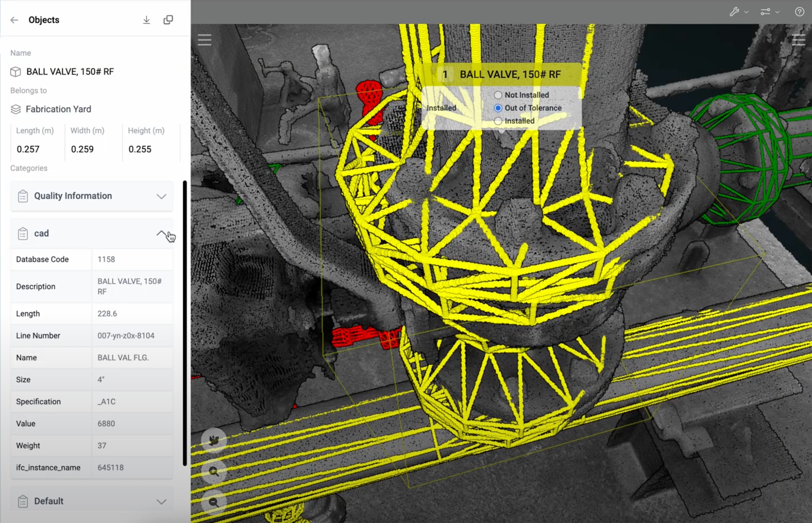Open the Help question mark icon
812x523 pixels.
[x=799, y=12]
